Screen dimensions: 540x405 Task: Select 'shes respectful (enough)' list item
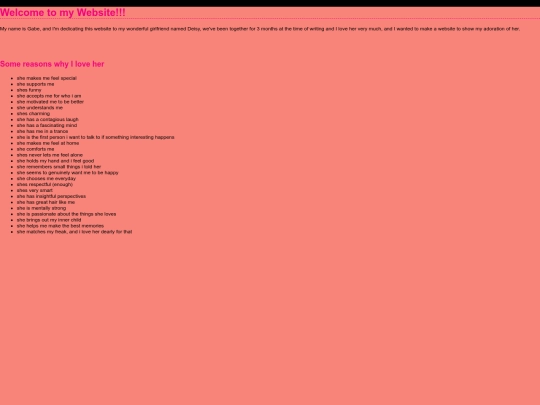[45, 184]
